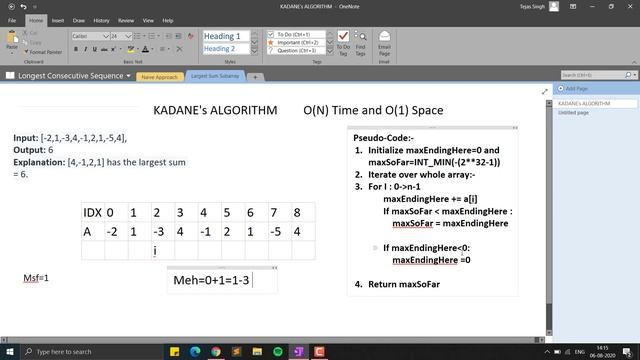640x360 pixels.
Task: Open the font name dropdown
Action: click(106, 36)
